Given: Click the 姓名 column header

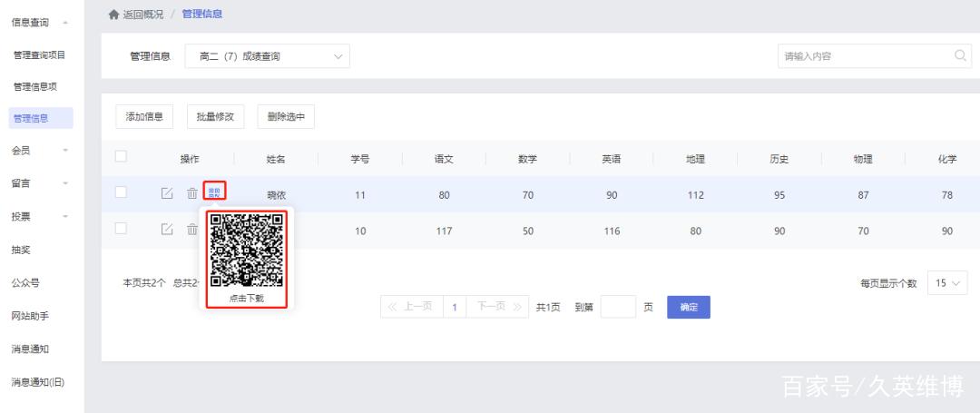Looking at the screenshot, I should pyautogui.click(x=276, y=160).
